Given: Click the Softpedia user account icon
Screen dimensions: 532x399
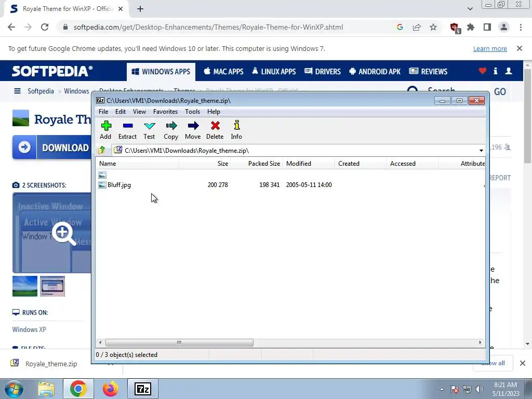Looking at the screenshot, I should (509, 71).
